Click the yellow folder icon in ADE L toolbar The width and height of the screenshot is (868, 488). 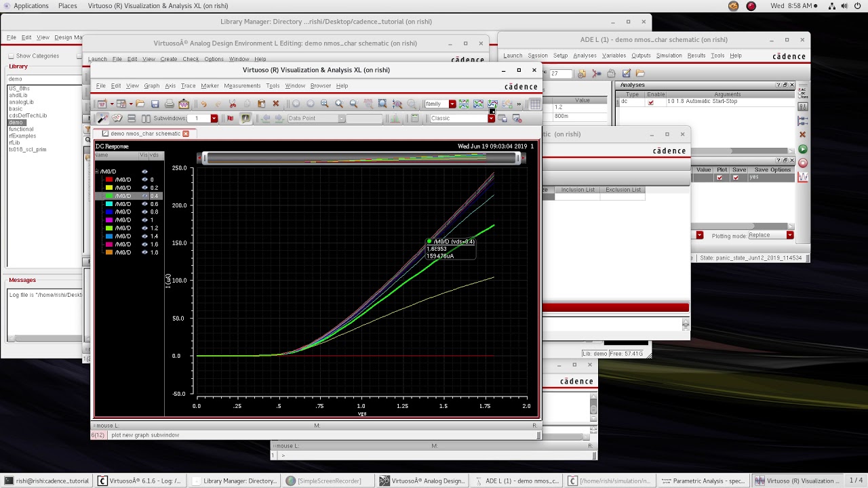click(x=640, y=73)
